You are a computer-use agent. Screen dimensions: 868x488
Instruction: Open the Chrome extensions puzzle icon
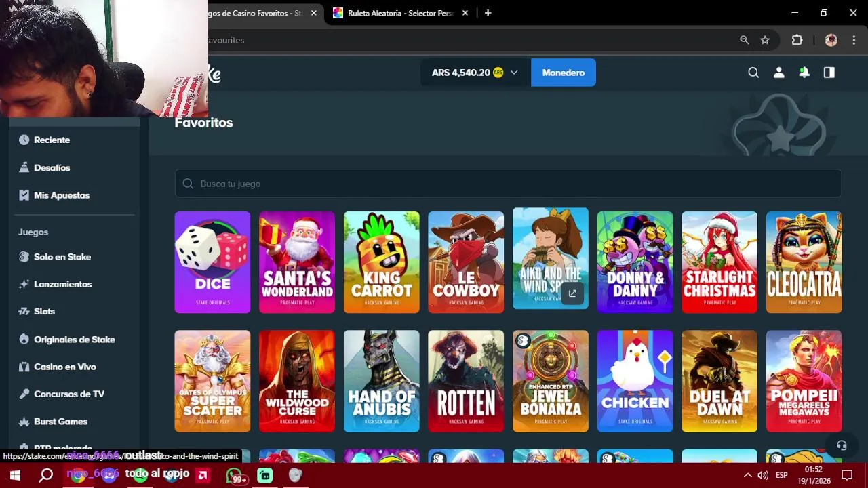(797, 40)
